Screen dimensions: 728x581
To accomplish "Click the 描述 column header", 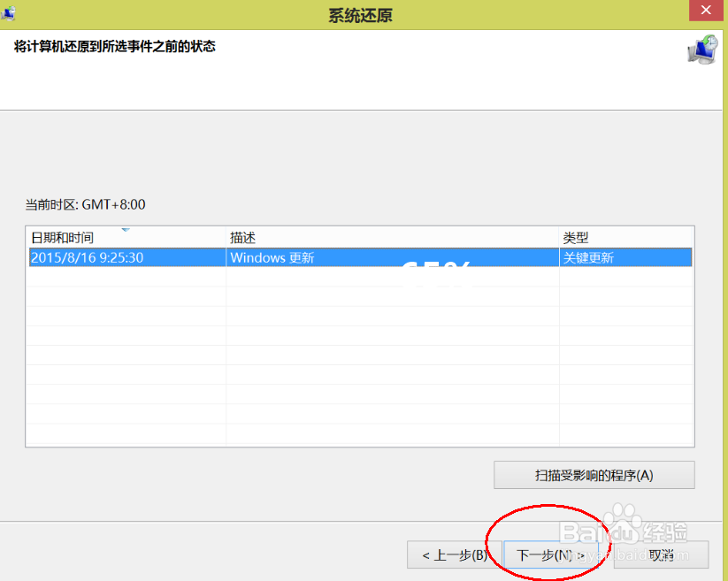I will [x=241, y=237].
